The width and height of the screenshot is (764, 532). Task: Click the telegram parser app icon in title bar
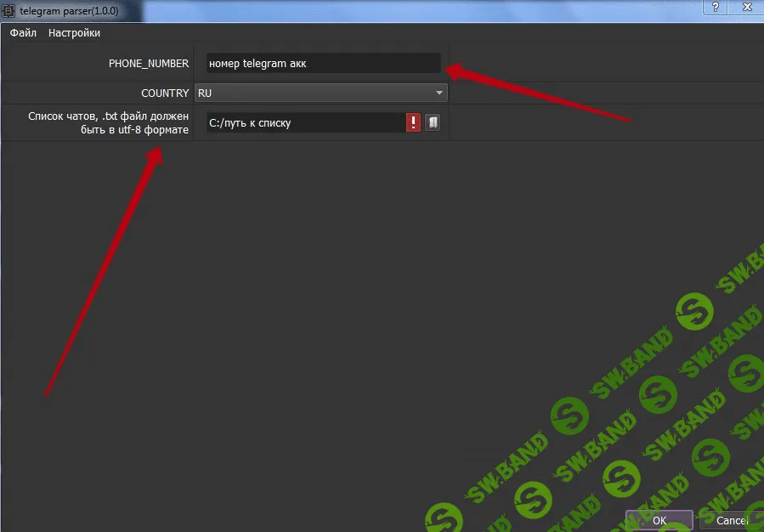pos(8,11)
